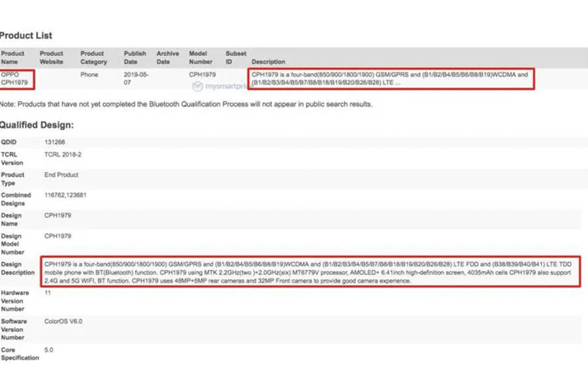Image resolution: width=588 pixels, height=392 pixels.
Task: Click the 'QDID' row label
Action: tap(8, 142)
